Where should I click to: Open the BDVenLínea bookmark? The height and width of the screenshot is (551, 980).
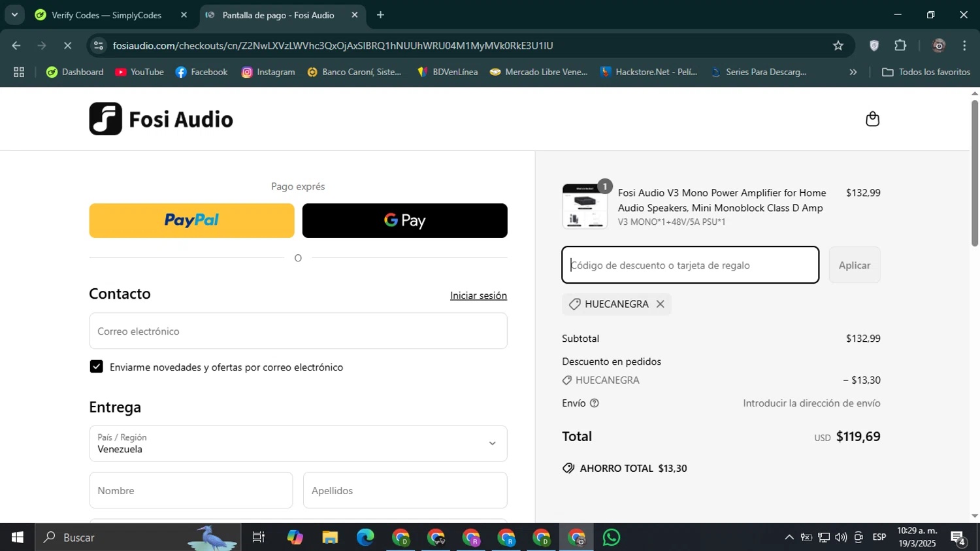point(448,72)
